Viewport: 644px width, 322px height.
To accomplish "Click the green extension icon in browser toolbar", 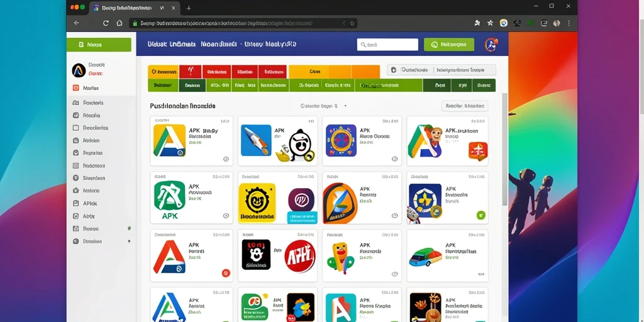I will [530, 23].
